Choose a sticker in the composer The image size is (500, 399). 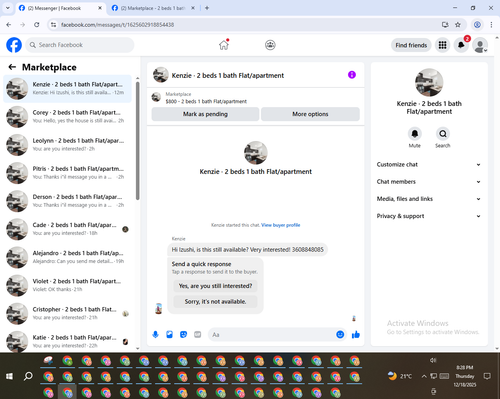click(183, 334)
